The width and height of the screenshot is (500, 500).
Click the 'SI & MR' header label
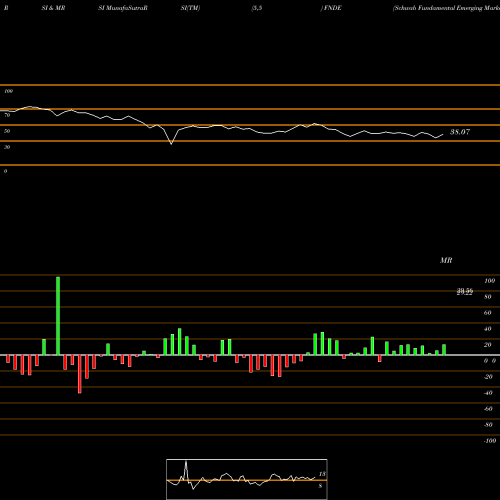(53, 8)
